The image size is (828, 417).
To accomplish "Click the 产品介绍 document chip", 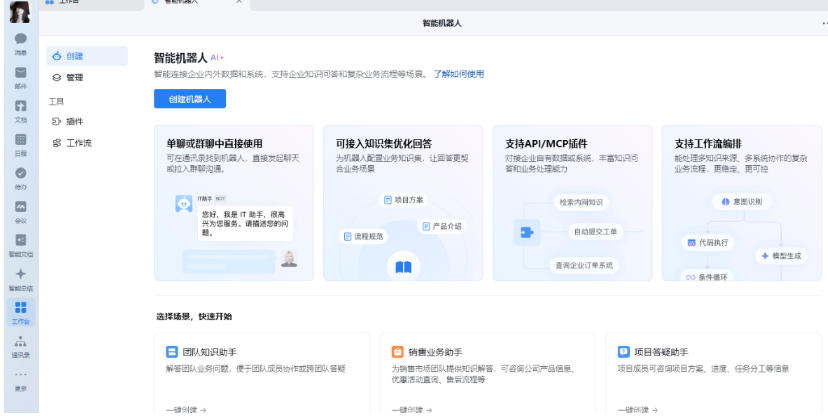I will pyautogui.click(x=443, y=226).
